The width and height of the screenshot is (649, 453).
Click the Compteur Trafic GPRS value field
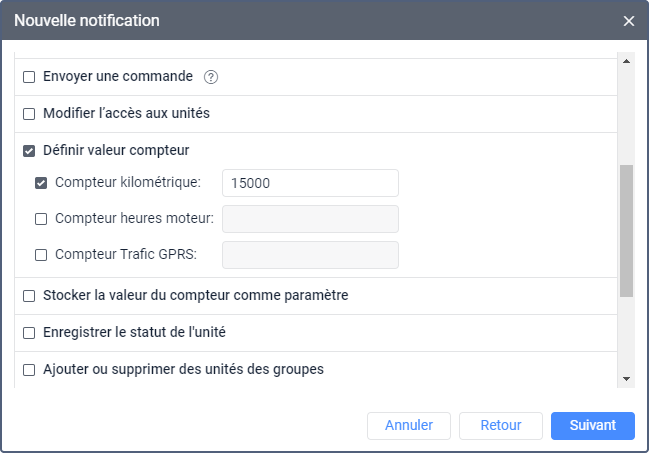310,255
